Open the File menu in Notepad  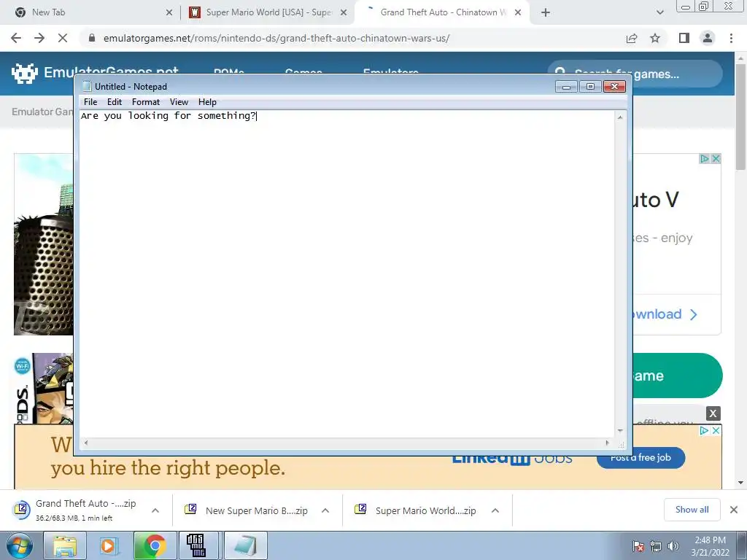[x=90, y=102]
